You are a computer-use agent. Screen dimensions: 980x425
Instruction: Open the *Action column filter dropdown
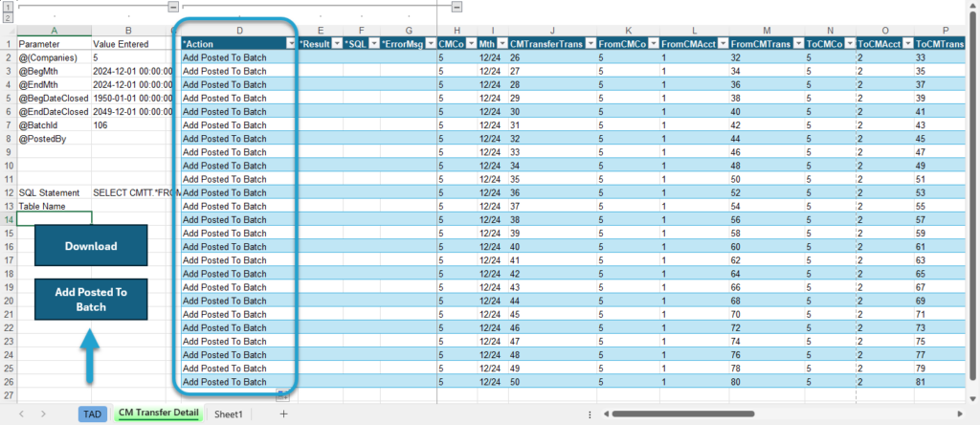pyautogui.click(x=291, y=44)
